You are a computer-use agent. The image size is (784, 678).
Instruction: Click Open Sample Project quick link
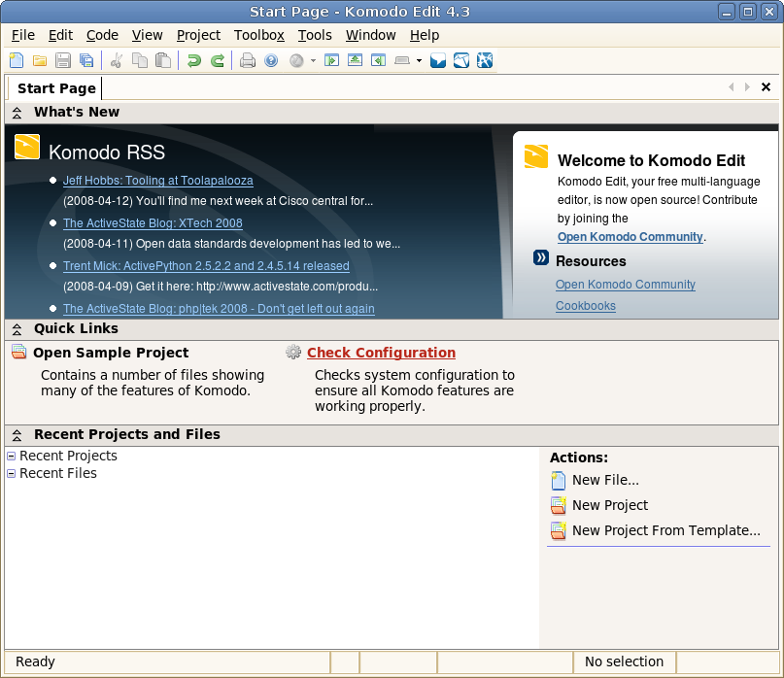[x=111, y=353]
